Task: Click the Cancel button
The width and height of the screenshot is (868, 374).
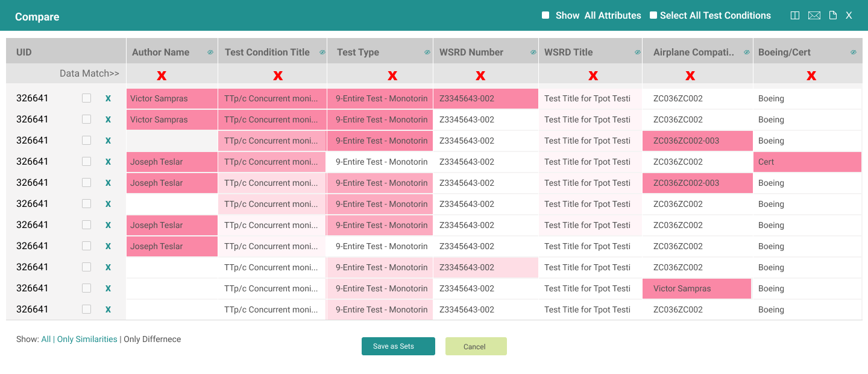Action: tap(476, 346)
